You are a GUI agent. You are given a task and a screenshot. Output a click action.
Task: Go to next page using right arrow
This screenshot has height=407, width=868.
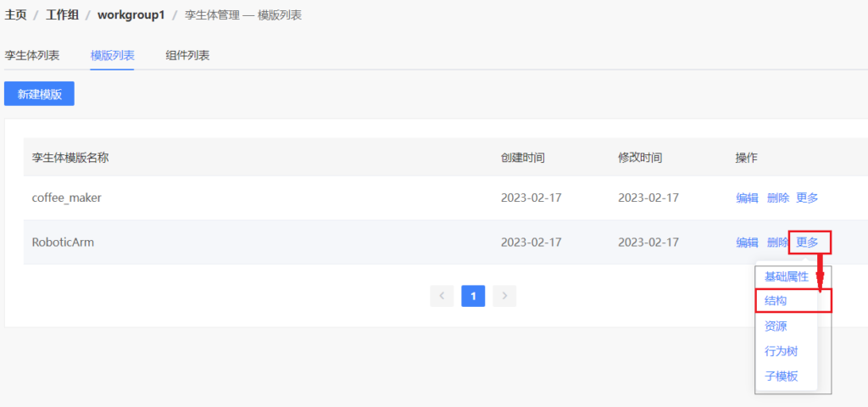(504, 295)
